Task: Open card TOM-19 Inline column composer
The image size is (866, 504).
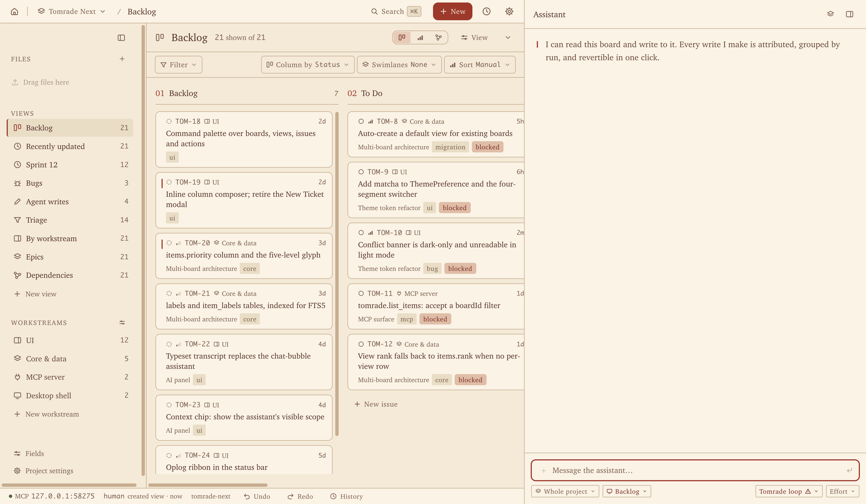Action: (x=244, y=200)
